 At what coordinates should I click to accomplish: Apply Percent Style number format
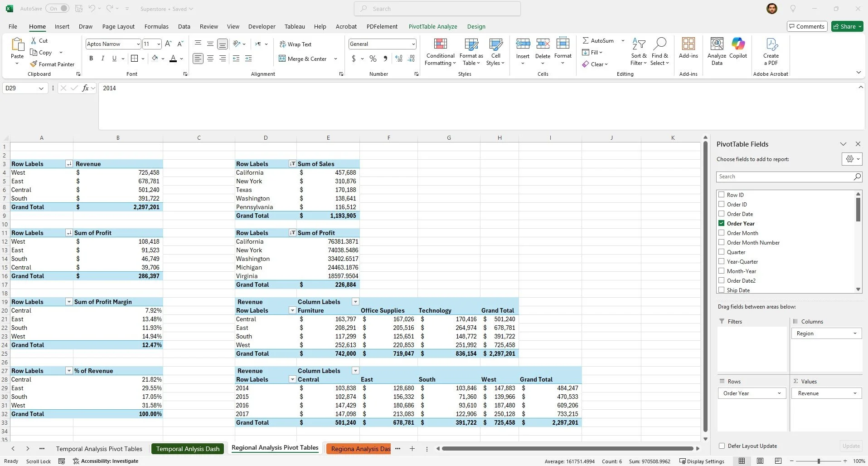pos(373,59)
